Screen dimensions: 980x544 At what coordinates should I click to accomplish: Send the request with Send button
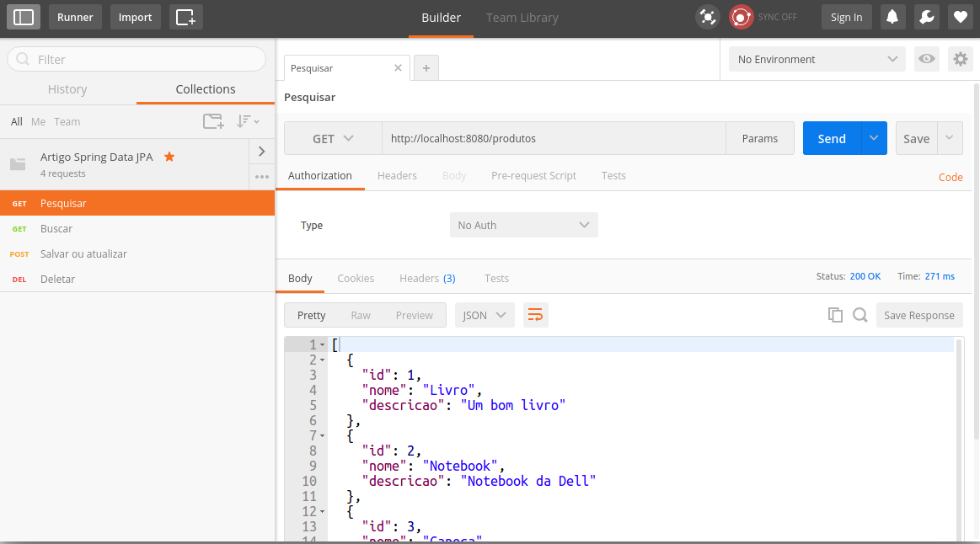(831, 138)
